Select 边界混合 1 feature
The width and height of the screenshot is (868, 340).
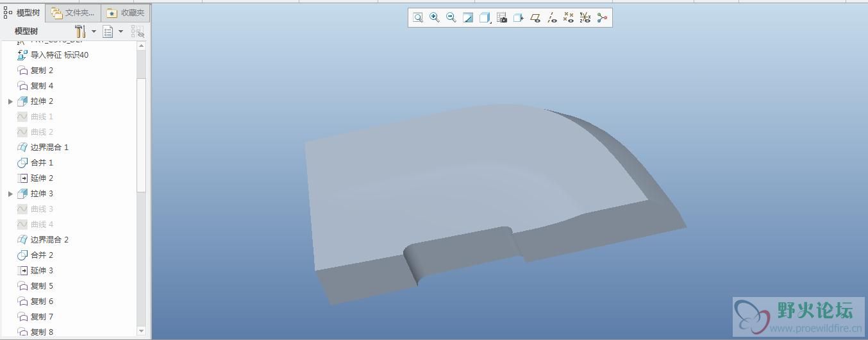coord(49,148)
